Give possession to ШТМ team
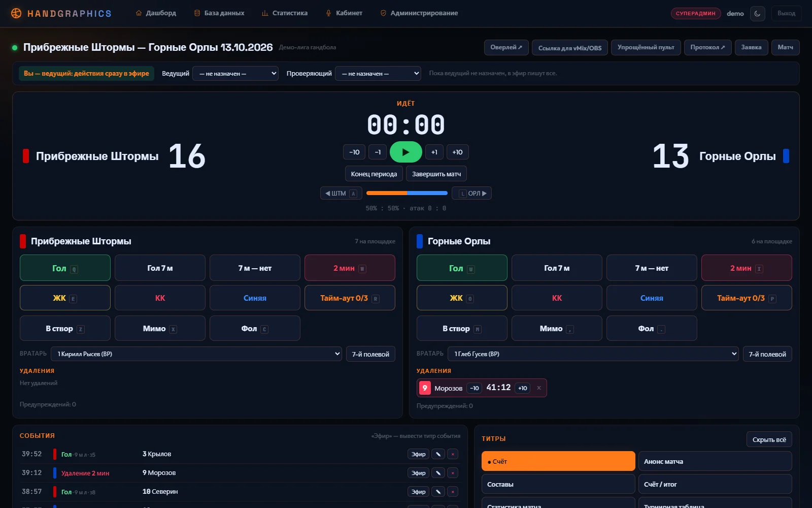Screen dimensions: 812x508 pos(341,194)
